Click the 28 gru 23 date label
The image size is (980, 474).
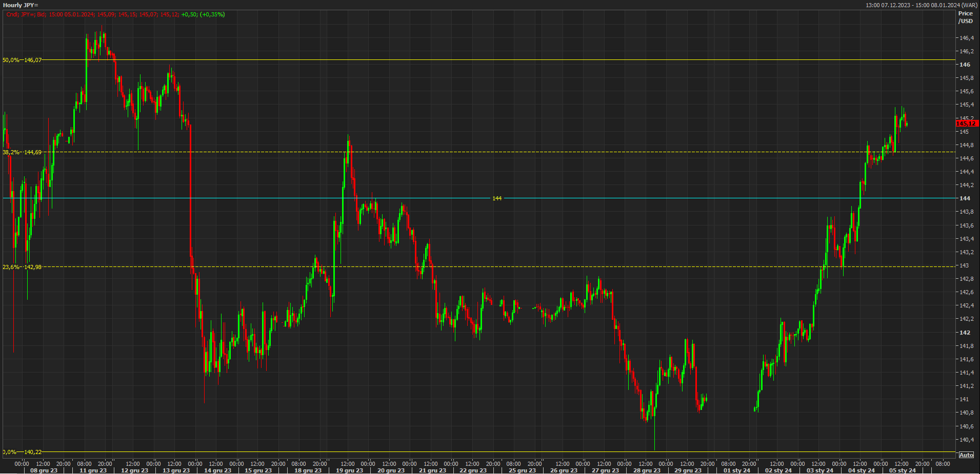[647, 470]
